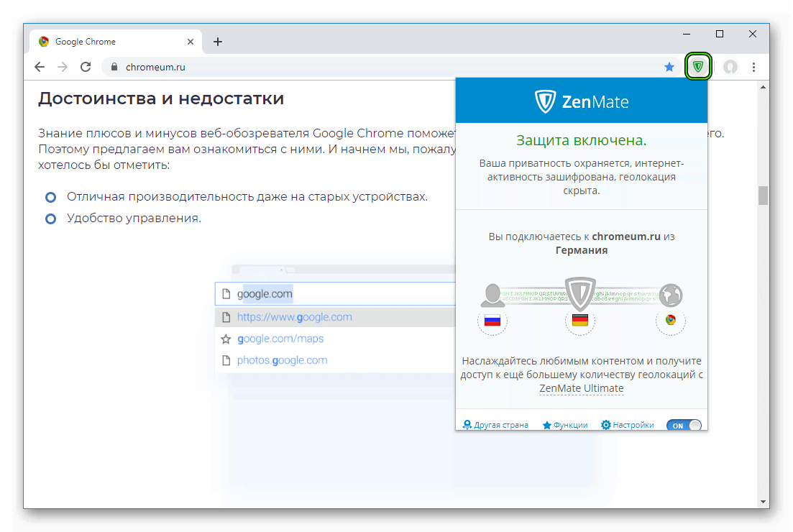Click the bold chromeum.ru text in ZenMate
793x532 pixels.
[626, 236]
